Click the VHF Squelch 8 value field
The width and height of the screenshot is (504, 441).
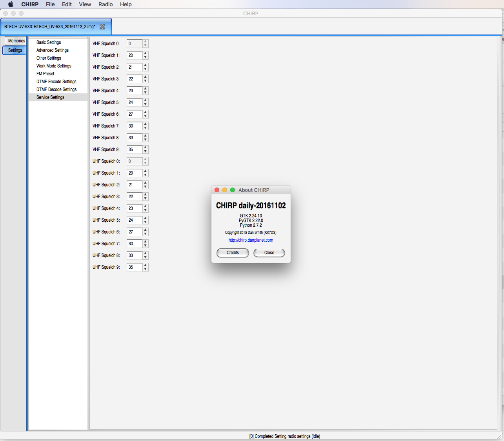pyautogui.click(x=135, y=138)
